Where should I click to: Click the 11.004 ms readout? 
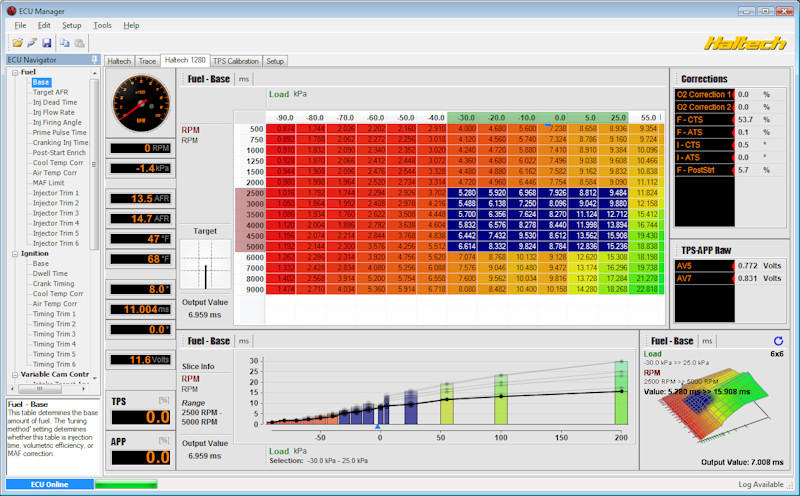coord(141,309)
